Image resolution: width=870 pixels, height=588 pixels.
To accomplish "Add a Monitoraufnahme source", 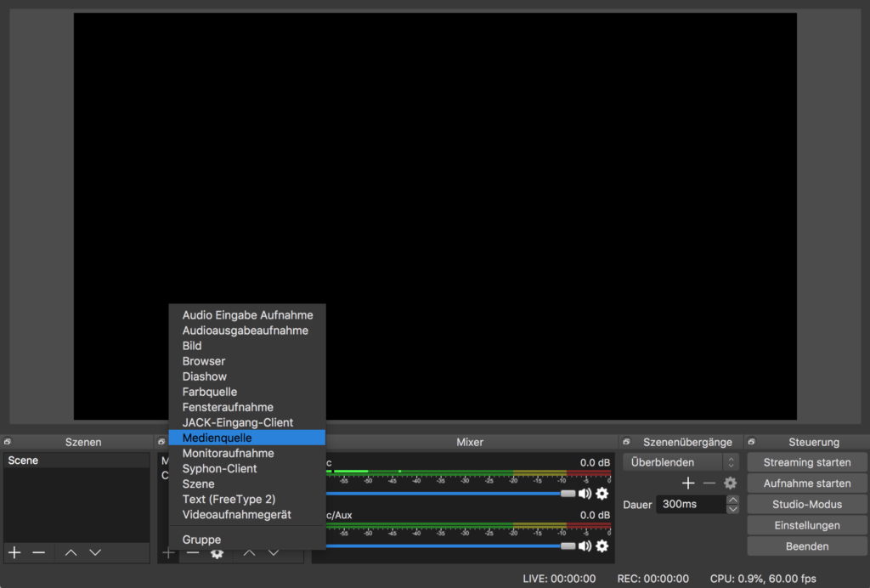I will coord(247,453).
